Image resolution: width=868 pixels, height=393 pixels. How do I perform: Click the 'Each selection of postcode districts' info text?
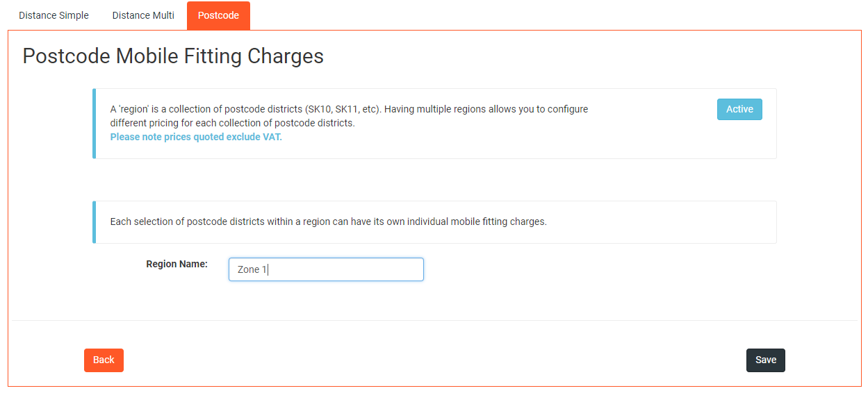point(329,222)
